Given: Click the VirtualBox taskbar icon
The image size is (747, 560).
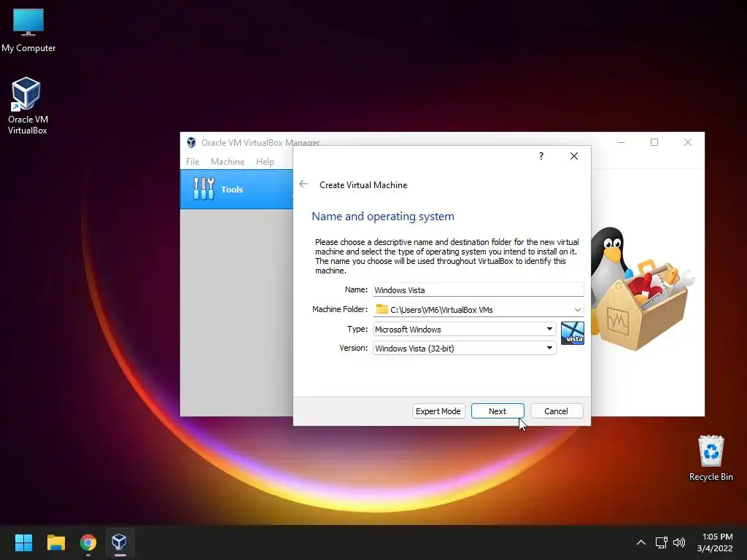Looking at the screenshot, I should pos(120,542).
